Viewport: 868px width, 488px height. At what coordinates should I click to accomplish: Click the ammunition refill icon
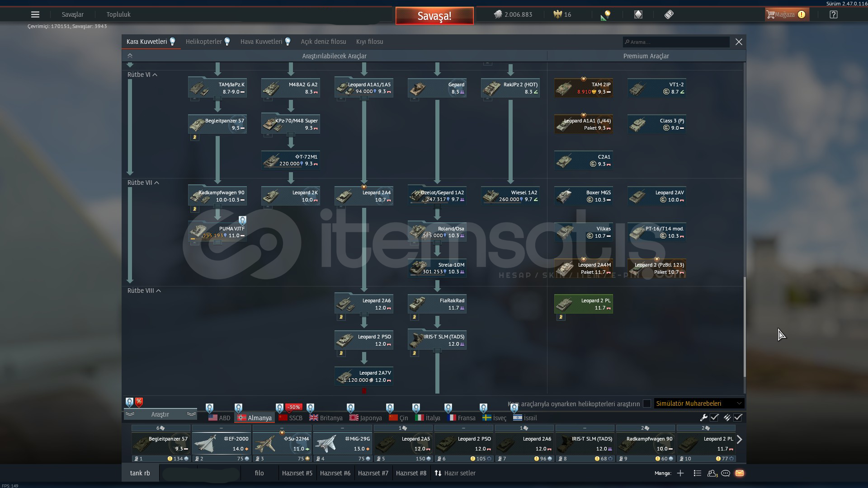[727, 418]
